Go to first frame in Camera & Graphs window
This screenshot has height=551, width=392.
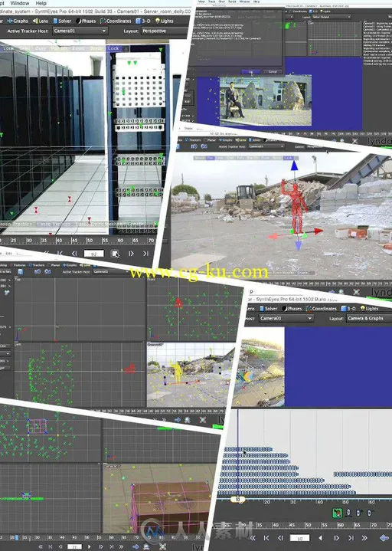266,538
